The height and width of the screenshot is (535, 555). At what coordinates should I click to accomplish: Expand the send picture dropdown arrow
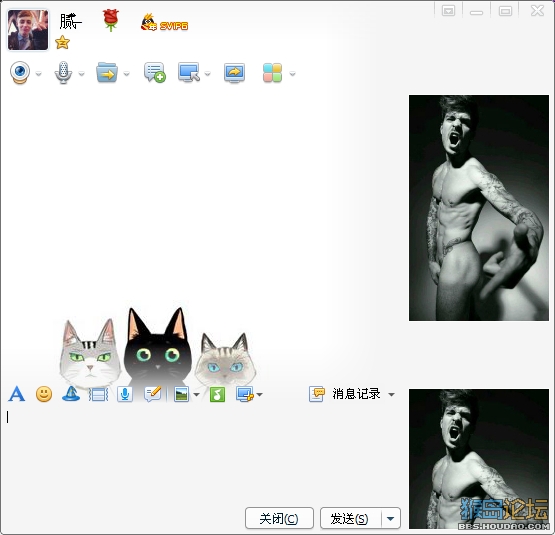coord(197,394)
